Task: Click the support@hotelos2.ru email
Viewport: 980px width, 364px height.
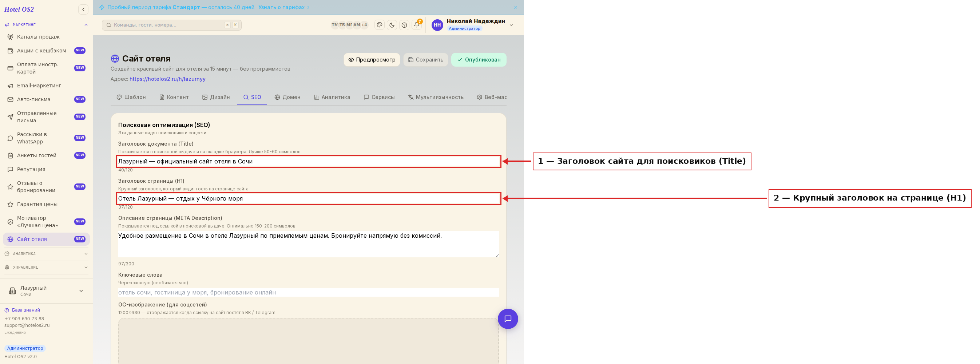Action: pyautogui.click(x=27, y=325)
